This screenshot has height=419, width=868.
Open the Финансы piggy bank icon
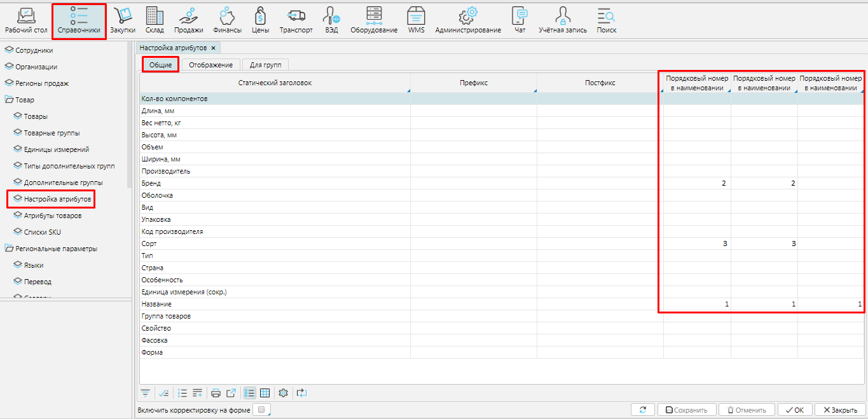(x=227, y=20)
